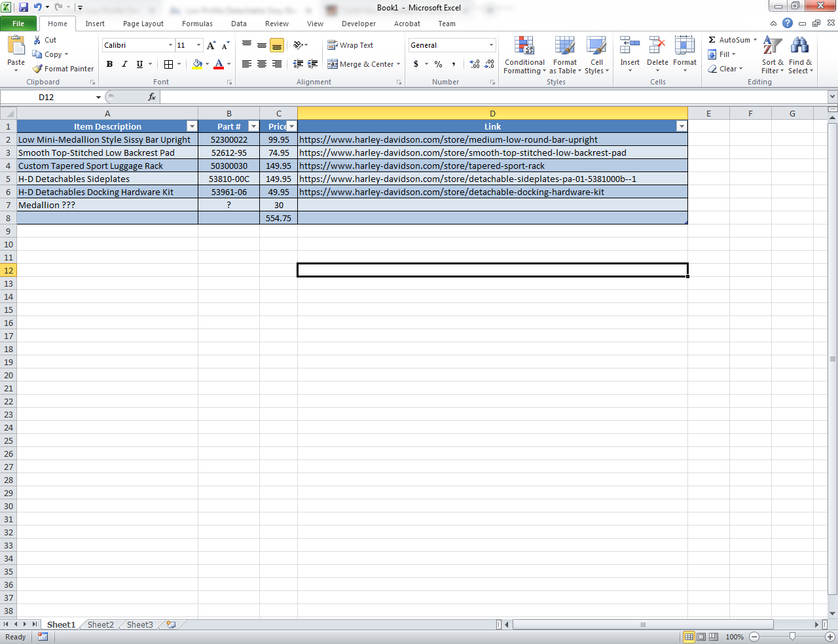This screenshot has width=838, height=644.
Task: Click the AutoSum sigma icon
Action: (712, 40)
